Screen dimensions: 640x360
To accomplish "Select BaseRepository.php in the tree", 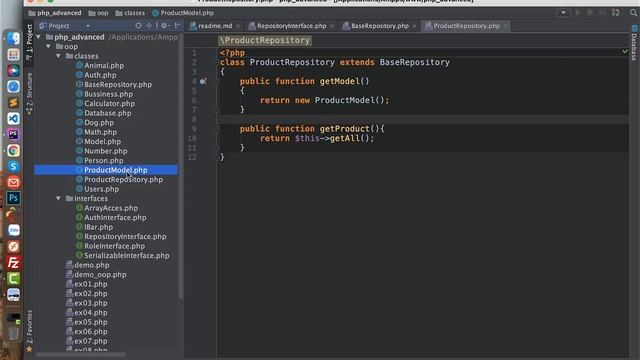I will (x=118, y=84).
